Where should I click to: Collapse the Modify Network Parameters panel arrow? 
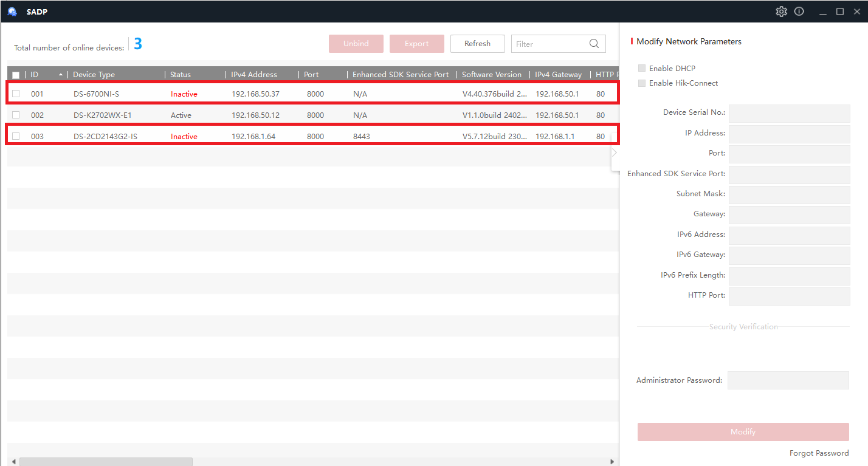point(615,152)
